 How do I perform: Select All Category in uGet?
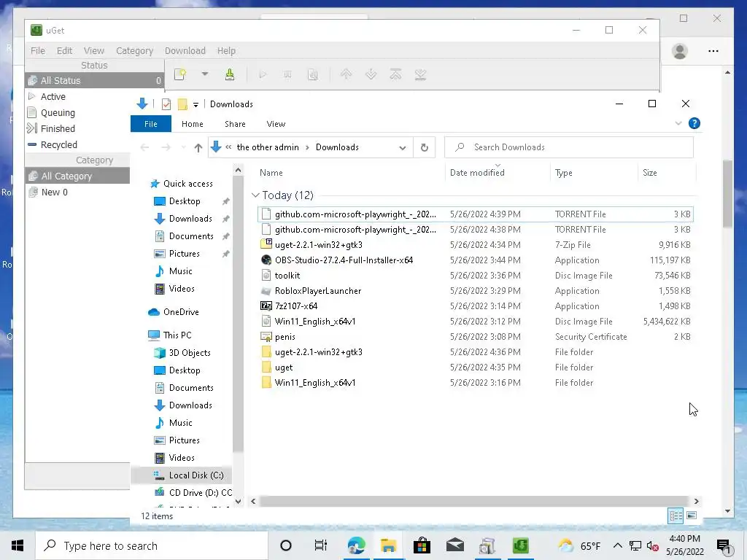point(77,176)
